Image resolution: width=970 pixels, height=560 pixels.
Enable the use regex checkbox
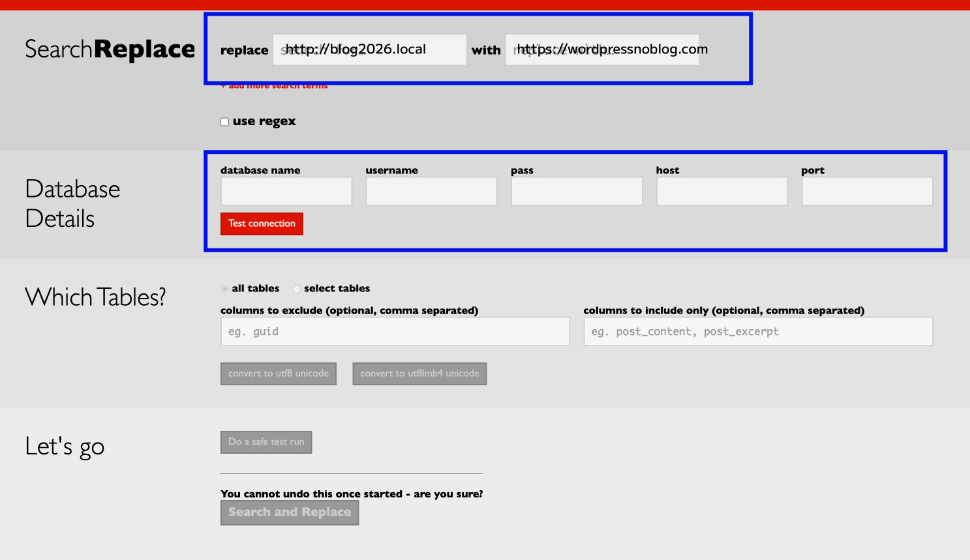click(x=225, y=122)
